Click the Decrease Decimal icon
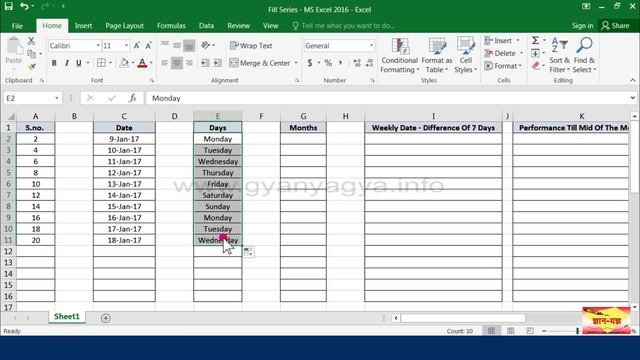640x360 pixels. (x=369, y=63)
